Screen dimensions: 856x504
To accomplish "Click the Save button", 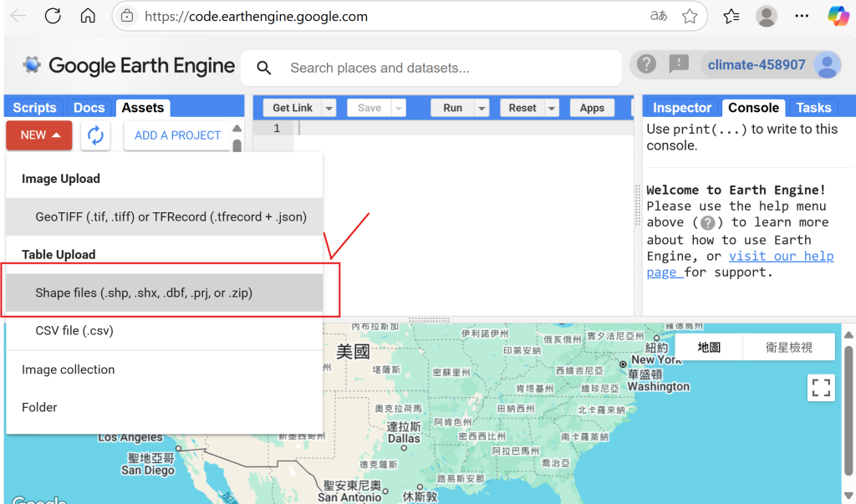I will pyautogui.click(x=369, y=108).
